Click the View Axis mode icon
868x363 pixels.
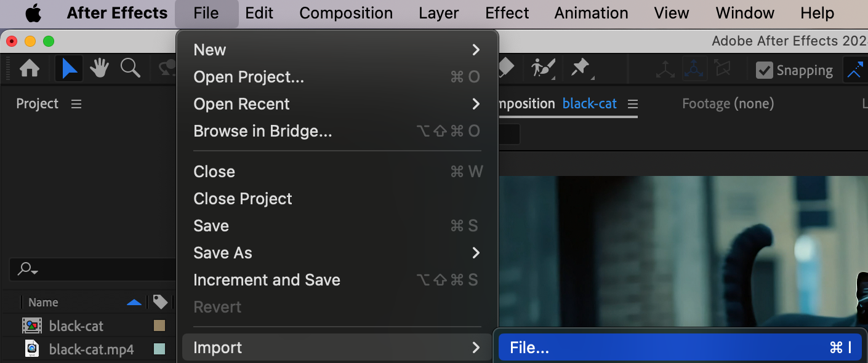click(x=723, y=69)
